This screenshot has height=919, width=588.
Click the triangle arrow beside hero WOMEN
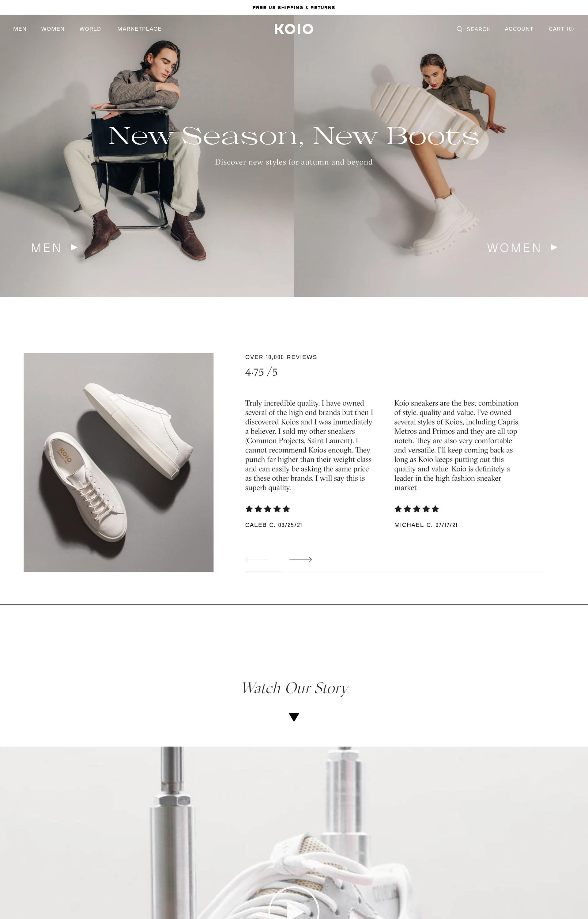point(554,248)
